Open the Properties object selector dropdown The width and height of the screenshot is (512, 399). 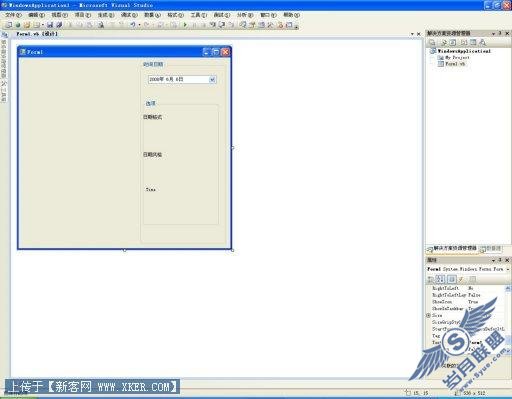508,269
